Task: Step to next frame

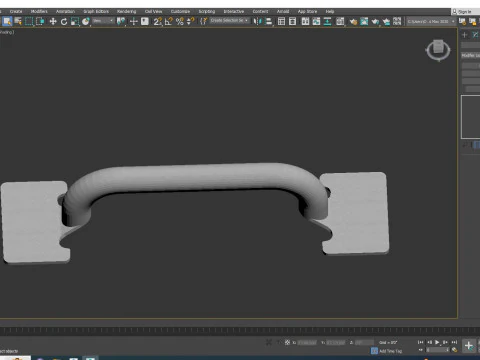Action: (x=445, y=342)
